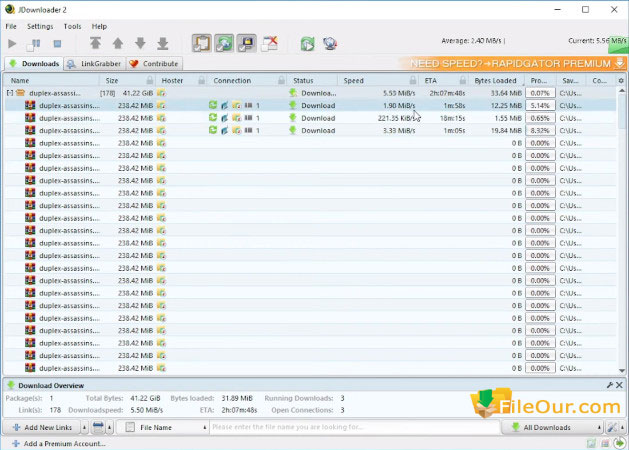
Task: Toggle silent mode button with red X
Action: (x=270, y=43)
